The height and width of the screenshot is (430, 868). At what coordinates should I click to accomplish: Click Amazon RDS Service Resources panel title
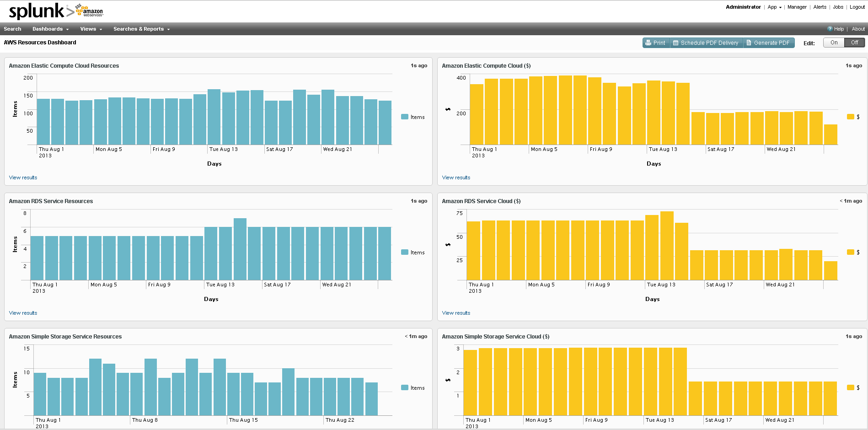(51, 201)
